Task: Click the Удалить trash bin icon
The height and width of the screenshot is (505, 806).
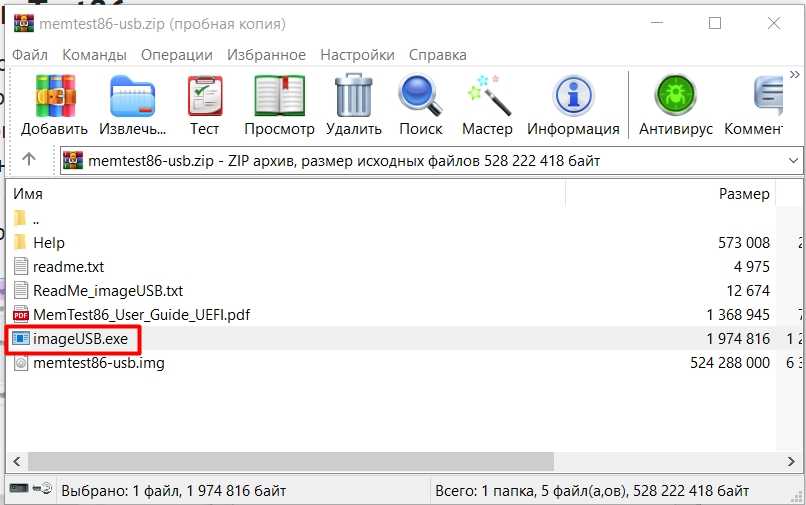Action: pyautogui.click(x=354, y=96)
